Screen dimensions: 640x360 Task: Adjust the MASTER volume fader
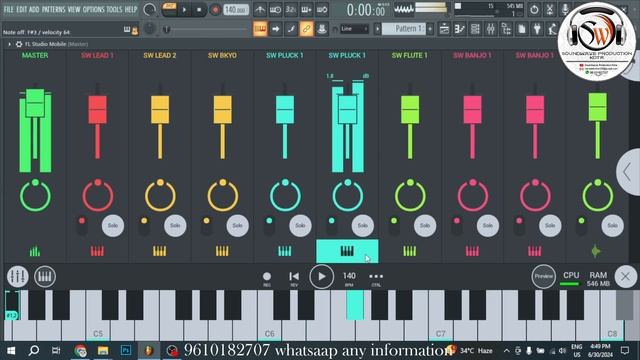tap(35, 103)
